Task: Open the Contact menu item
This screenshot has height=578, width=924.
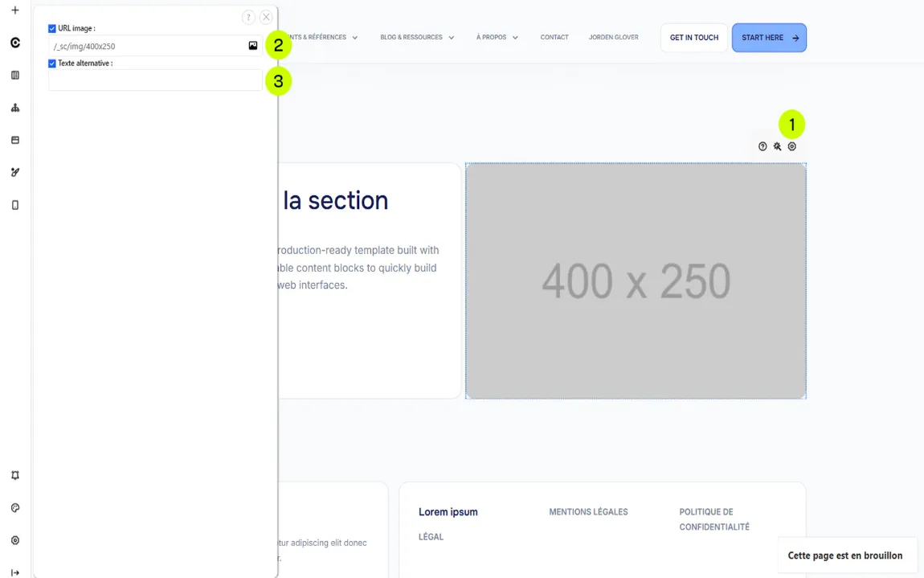Action: tap(554, 38)
